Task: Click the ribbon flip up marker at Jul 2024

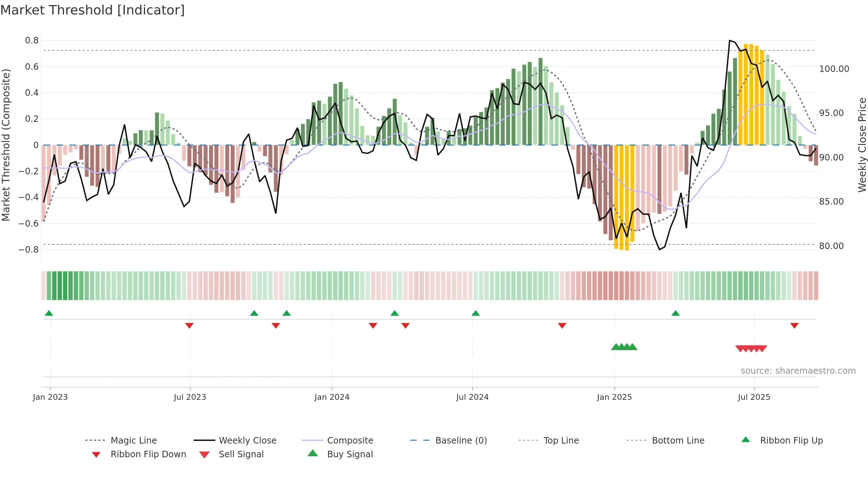Action: click(476, 313)
